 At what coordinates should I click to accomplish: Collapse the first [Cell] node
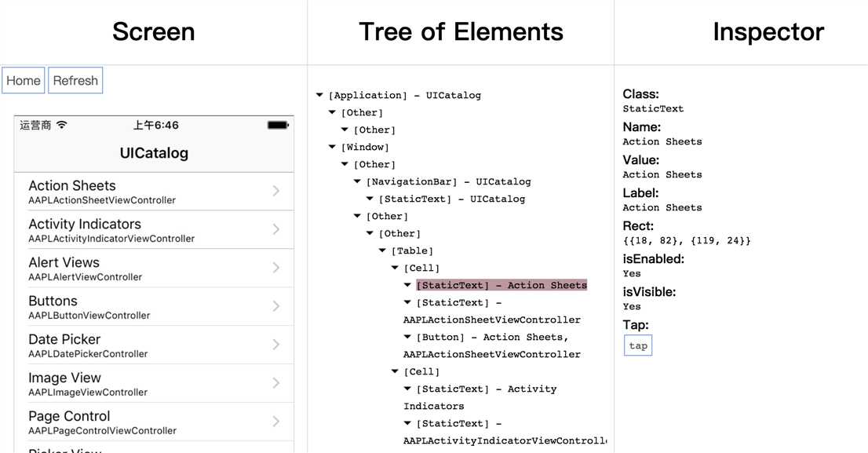click(395, 268)
